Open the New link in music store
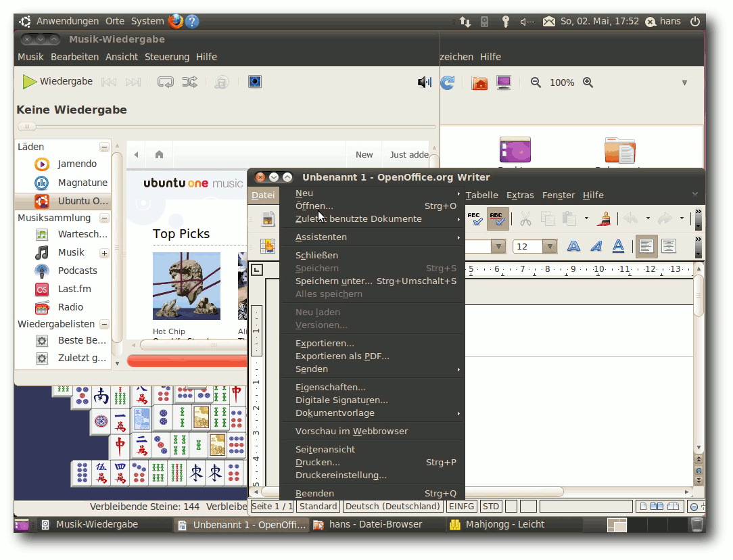Screen dimensions: 733x560 click(x=364, y=155)
